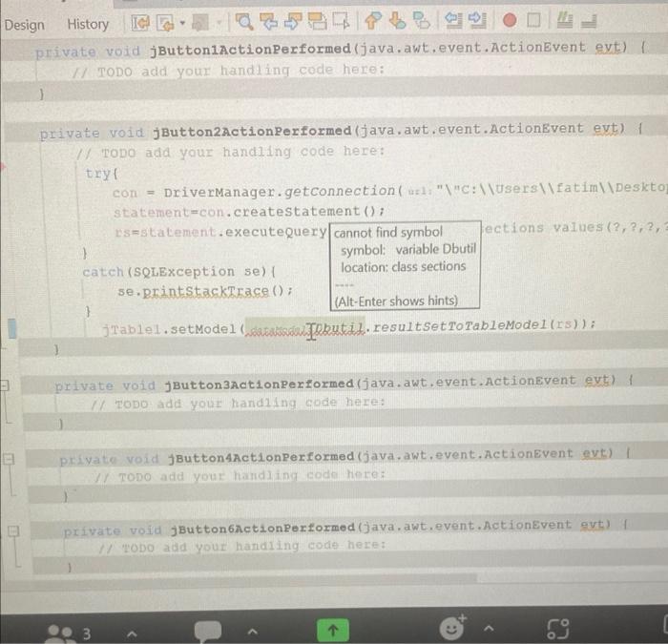
Task: Open the Back navigation dropdown arrow
Action: [182, 22]
